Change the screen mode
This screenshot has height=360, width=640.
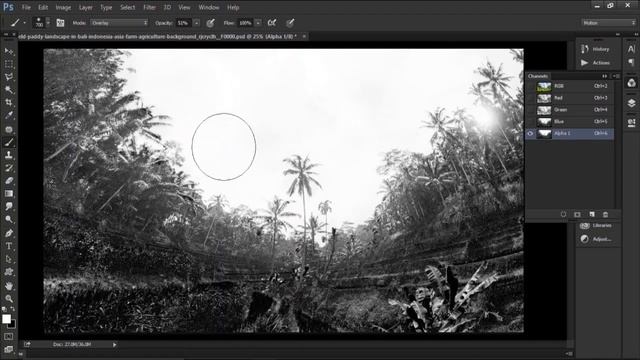click(9, 349)
